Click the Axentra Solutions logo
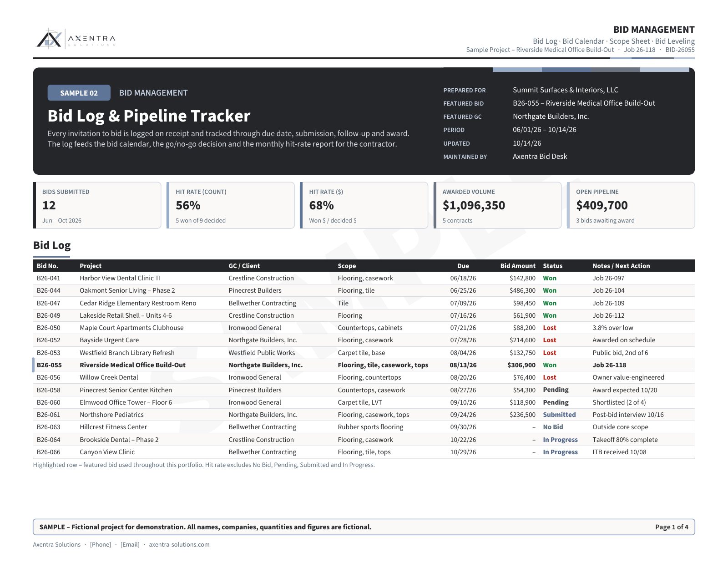The width and height of the screenshot is (728, 563). (76, 39)
